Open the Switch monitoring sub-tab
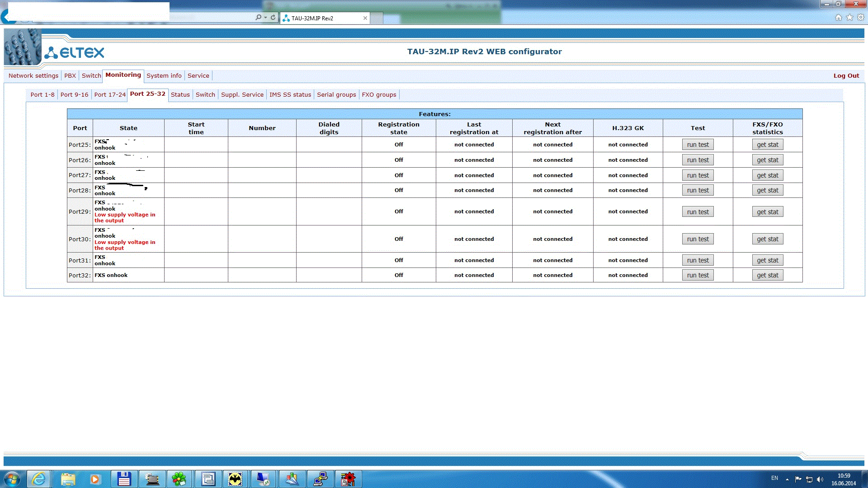This screenshot has width=868, height=488. (x=205, y=94)
